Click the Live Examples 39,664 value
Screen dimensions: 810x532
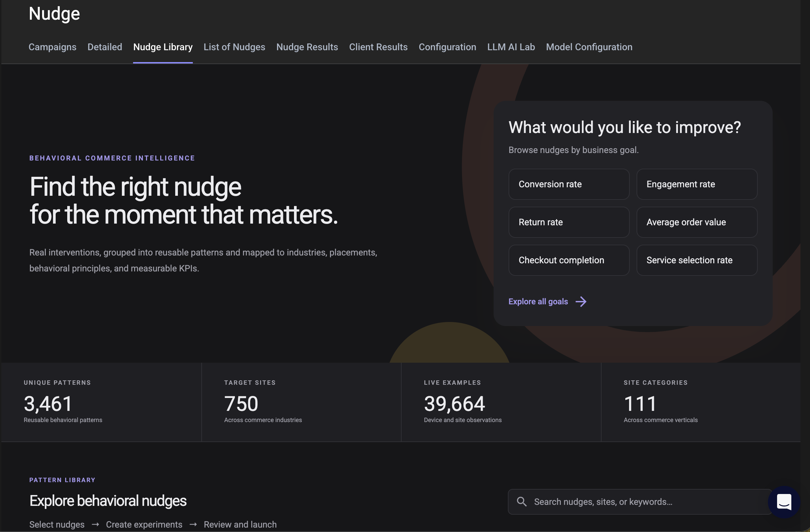pyautogui.click(x=454, y=404)
